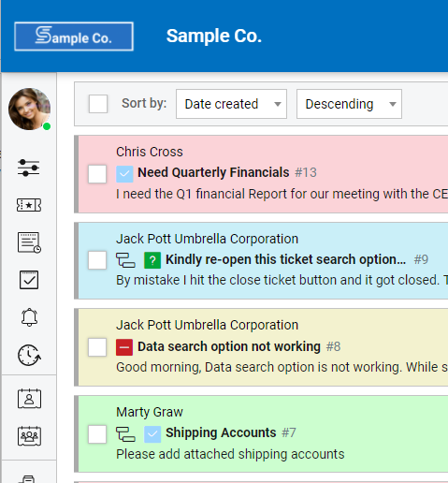
Task: Click the starred ticket icon in sidebar
Action: click(29, 205)
